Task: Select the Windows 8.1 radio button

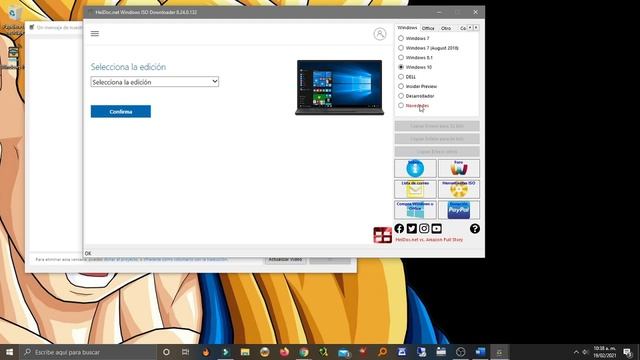Action: (x=401, y=58)
